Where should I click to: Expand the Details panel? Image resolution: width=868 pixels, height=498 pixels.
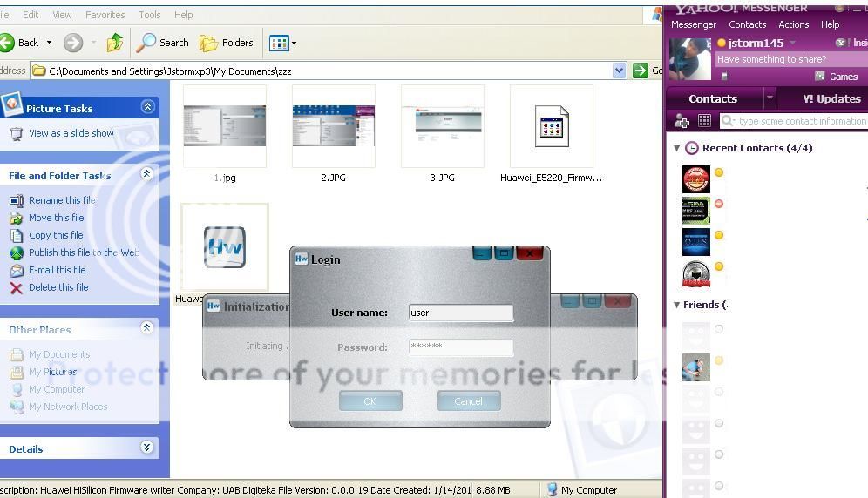[x=146, y=448]
